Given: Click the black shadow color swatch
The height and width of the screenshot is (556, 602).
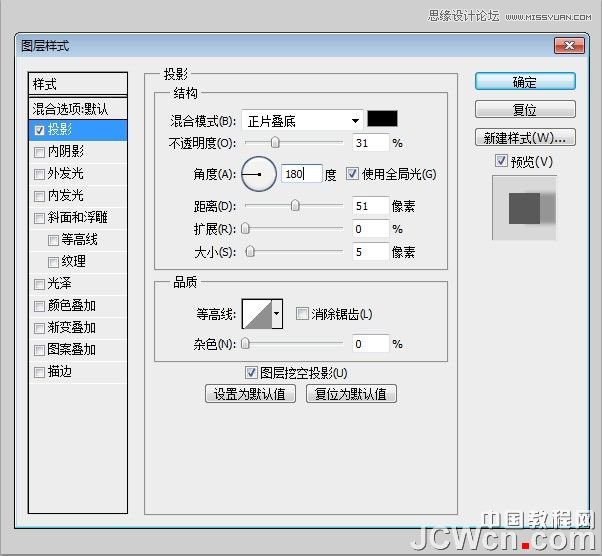Looking at the screenshot, I should pos(382,118).
